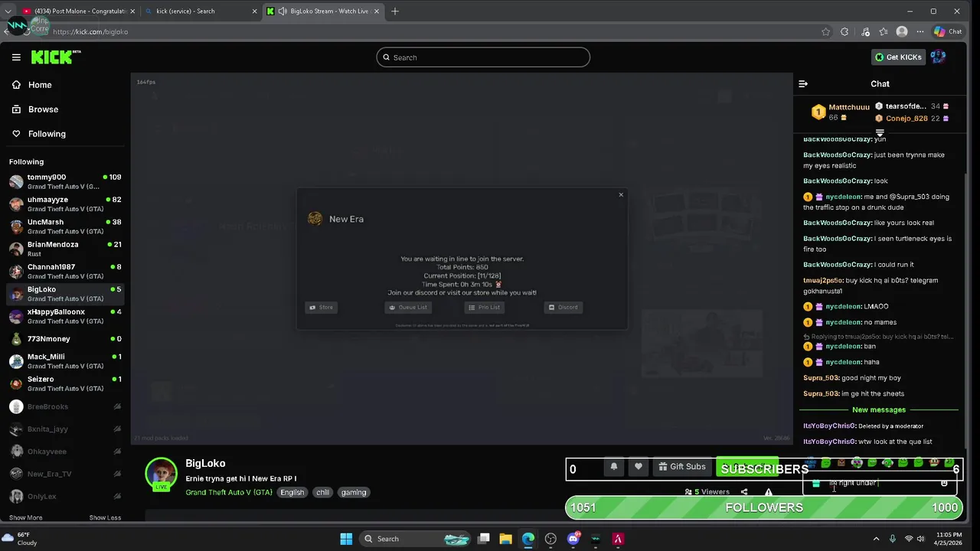980x551 pixels.
Task: Click the report warning triangle icon
Action: [x=769, y=492]
